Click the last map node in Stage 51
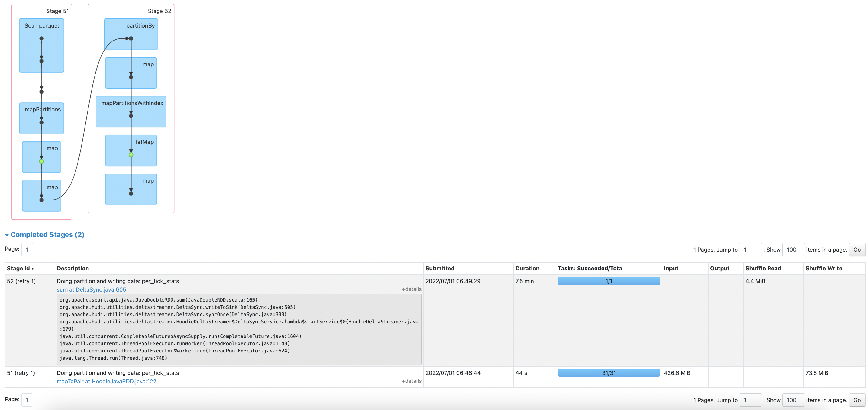Screen dimensions: 868x410 (x=42, y=196)
